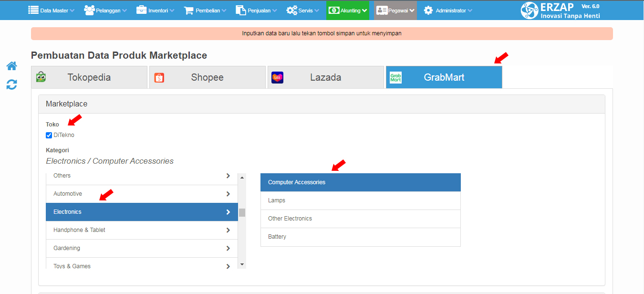Image resolution: width=644 pixels, height=294 pixels.
Task: Click the Inventori briefcase icon
Action: point(142,10)
